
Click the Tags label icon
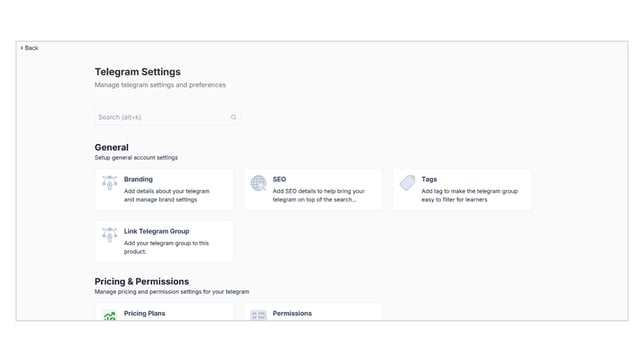407,183
